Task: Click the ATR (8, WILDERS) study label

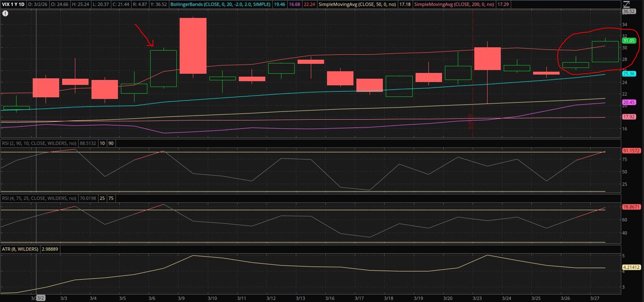Action: tap(20, 249)
